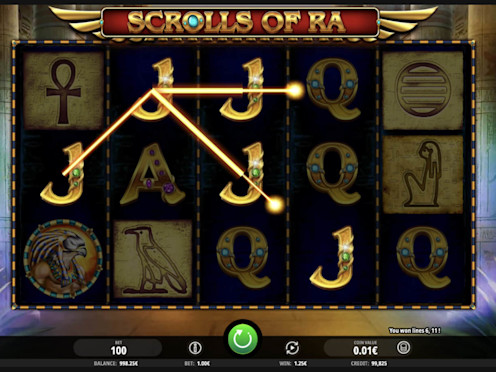Screen dimensions: 496x372
Task: Click the glowing payline end orb on top row
Action: 294,90
